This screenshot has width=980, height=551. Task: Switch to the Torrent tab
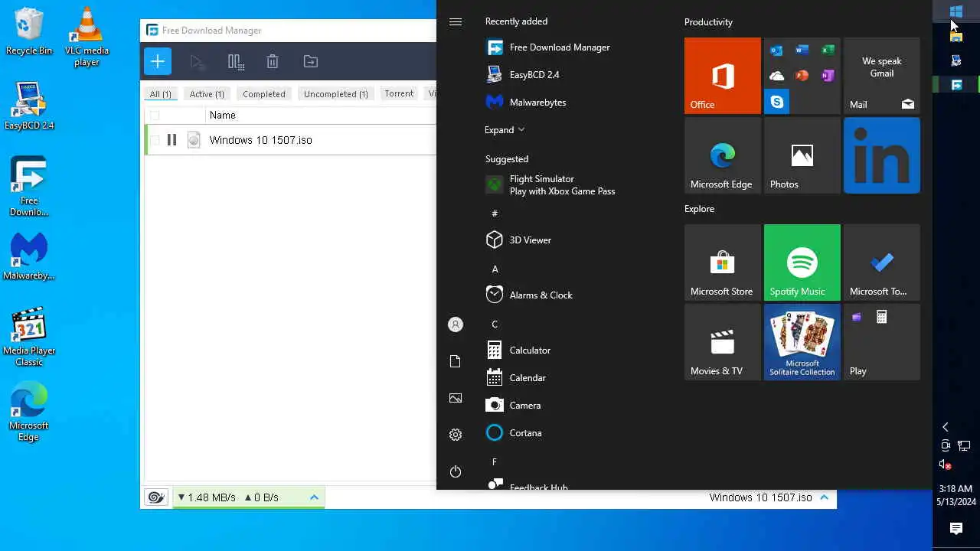(x=399, y=94)
